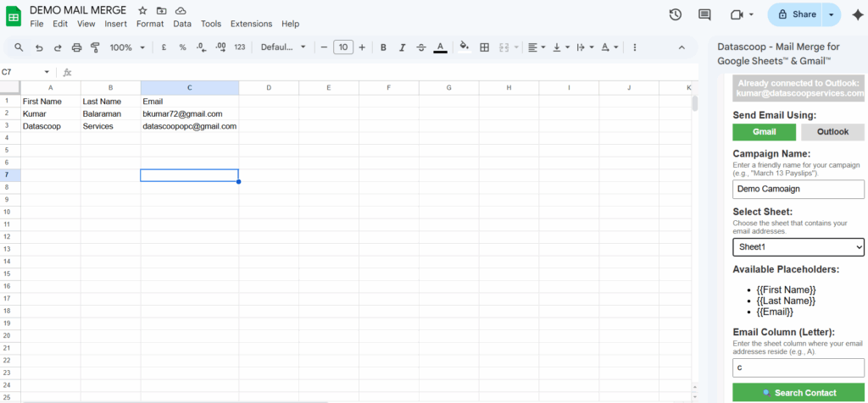Select Outlook as email sender
The image size is (868, 403).
click(x=832, y=132)
